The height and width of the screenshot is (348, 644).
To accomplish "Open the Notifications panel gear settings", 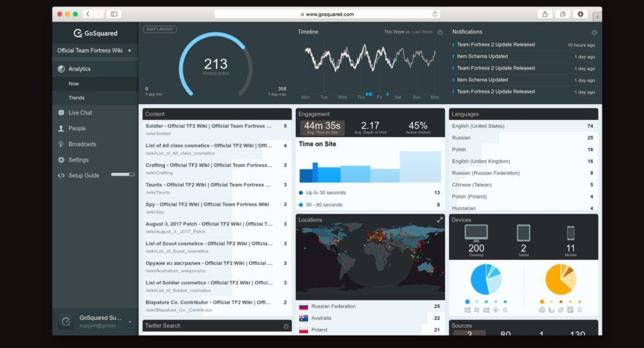I will (594, 32).
